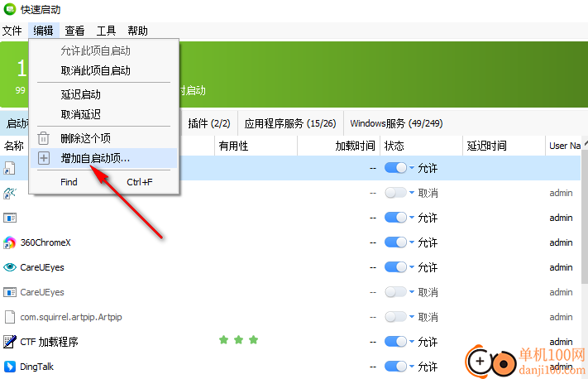Open status dropdown arrow for 360ChromeX

point(412,242)
